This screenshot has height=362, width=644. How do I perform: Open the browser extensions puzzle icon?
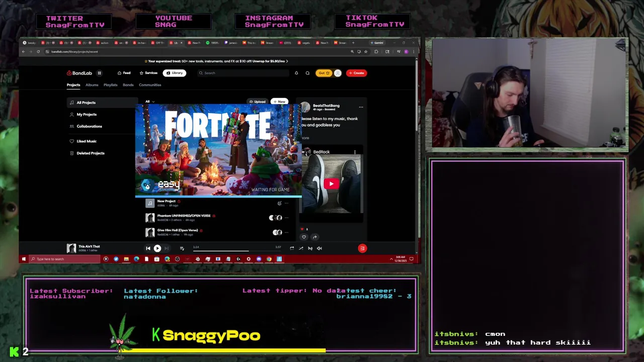tap(376, 51)
